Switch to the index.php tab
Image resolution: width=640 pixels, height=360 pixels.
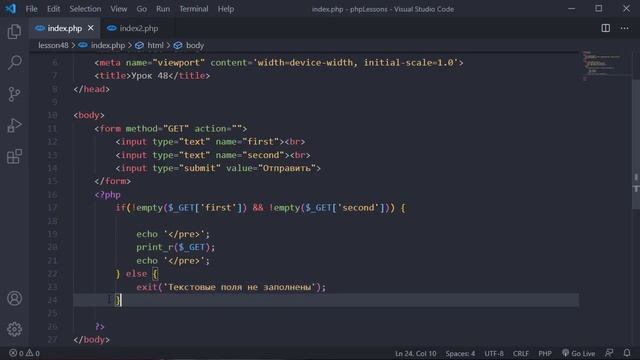pos(64,28)
